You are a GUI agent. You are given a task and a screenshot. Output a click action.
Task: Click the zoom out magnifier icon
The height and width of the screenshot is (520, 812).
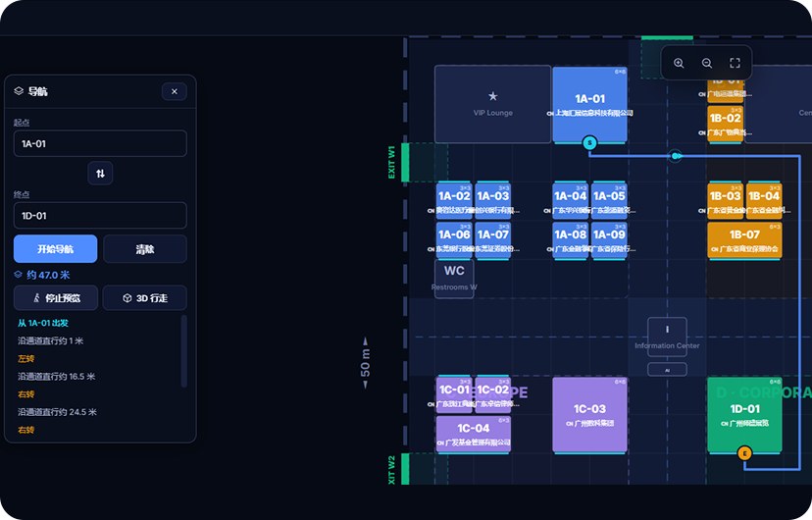(706, 63)
